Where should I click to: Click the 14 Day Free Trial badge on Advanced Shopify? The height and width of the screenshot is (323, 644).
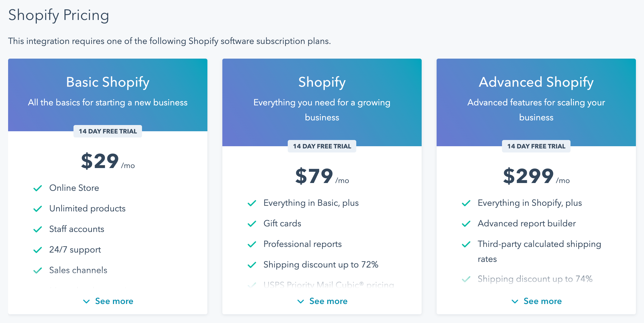pos(536,146)
